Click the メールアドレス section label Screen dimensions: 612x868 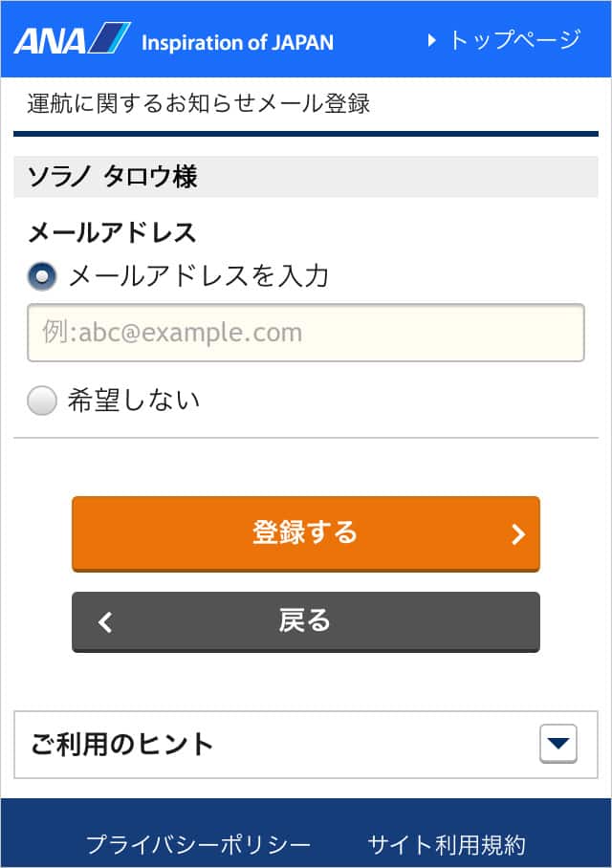tap(112, 232)
